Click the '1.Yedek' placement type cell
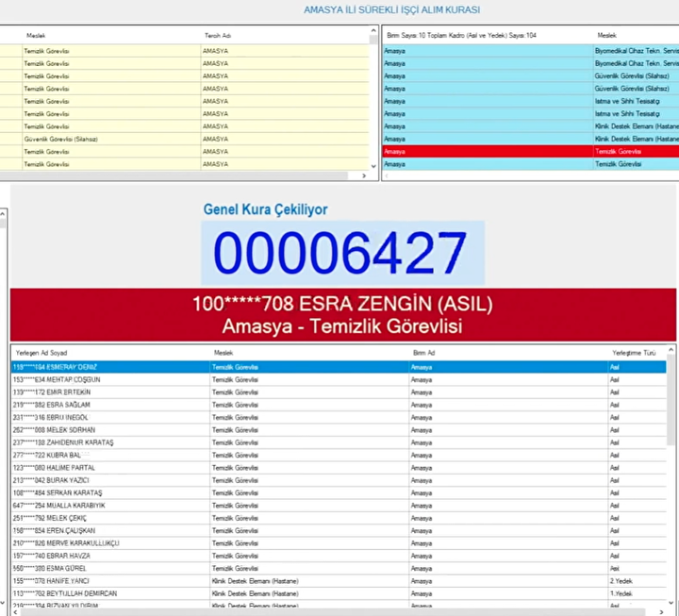The image size is (679, 616). (637, 593)
